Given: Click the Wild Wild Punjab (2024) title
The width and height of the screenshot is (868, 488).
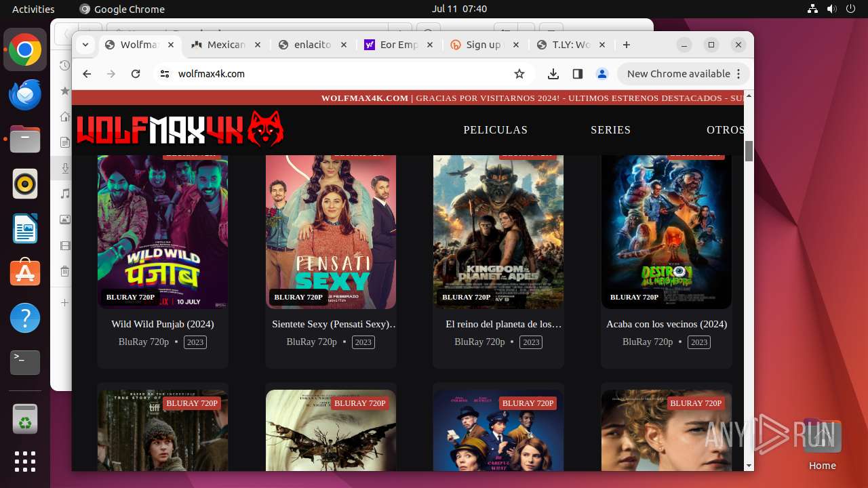Looking at the screenshot, I should [x=163, y=324].
